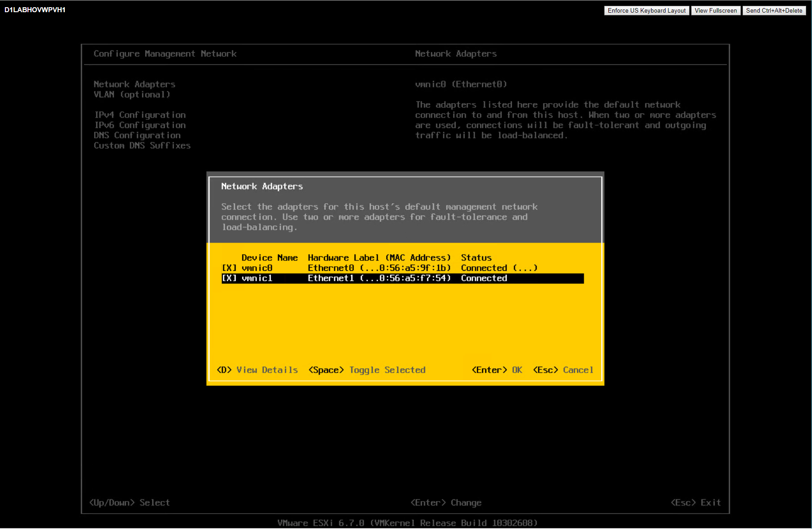Open IPv4 Configuration option
Image resolution: width=812 pixels, height=529 pixels.
coord(140,115)
